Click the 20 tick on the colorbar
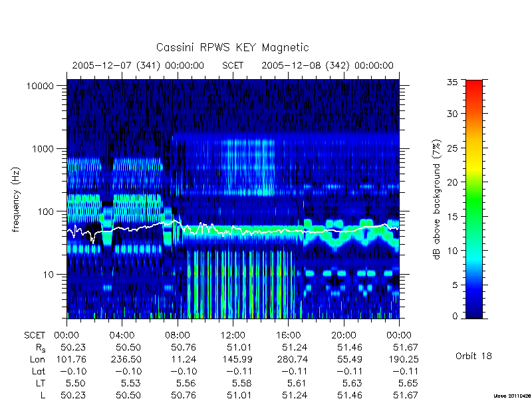532x399 pixels. (x=452, y=182)
